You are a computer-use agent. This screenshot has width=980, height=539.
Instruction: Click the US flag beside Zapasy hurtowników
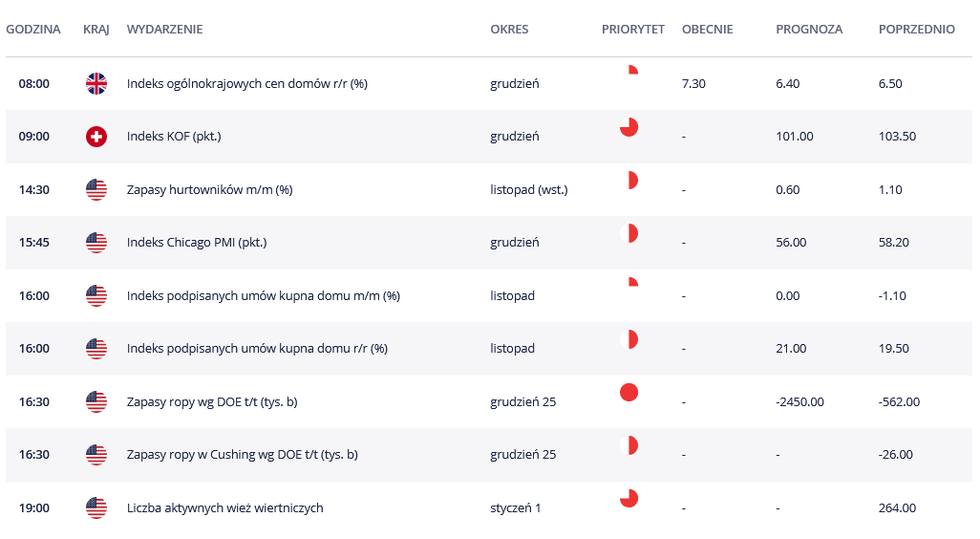(96, 189)
